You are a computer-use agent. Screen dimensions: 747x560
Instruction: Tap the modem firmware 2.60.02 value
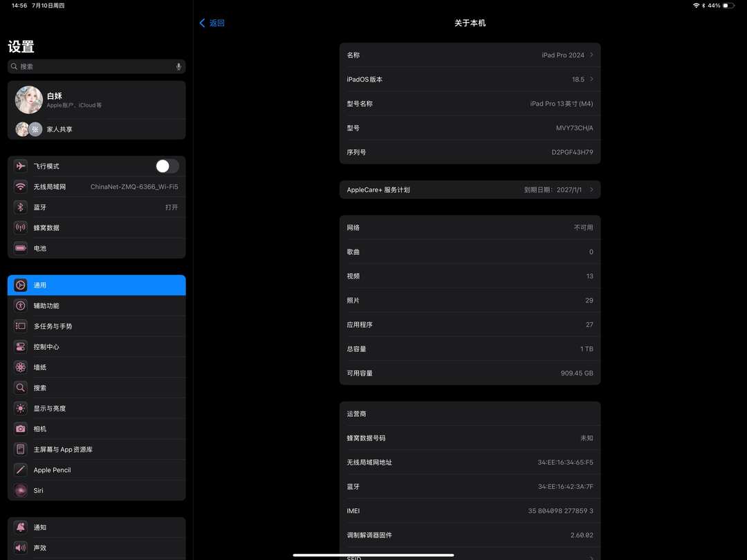(x=582, y=534)
